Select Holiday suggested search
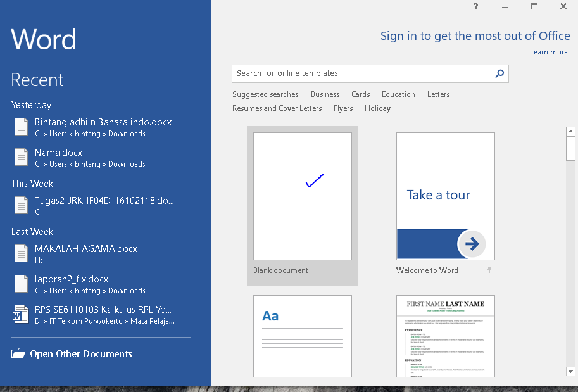This screenshot has height=392, width=578. pyautogui.click(x=377, y=108)
